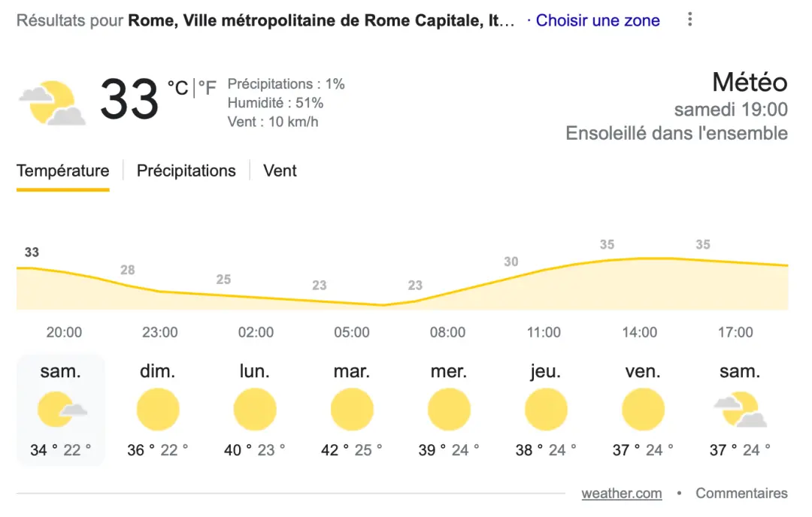812x517 pixels.
Task: Open the Vent tab
Action: [280, 171]
